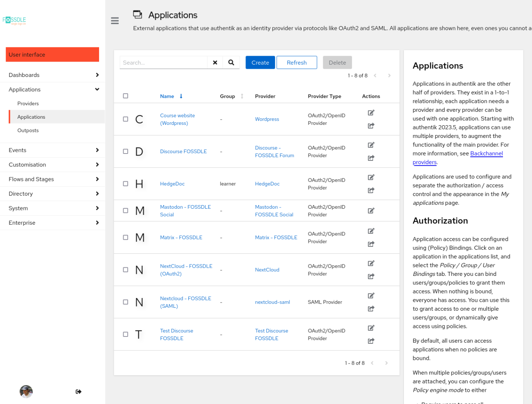The width and height of the screenshot is (532, 404).
Task: Launch the HedgeDoc application icon
Action: 371,190
